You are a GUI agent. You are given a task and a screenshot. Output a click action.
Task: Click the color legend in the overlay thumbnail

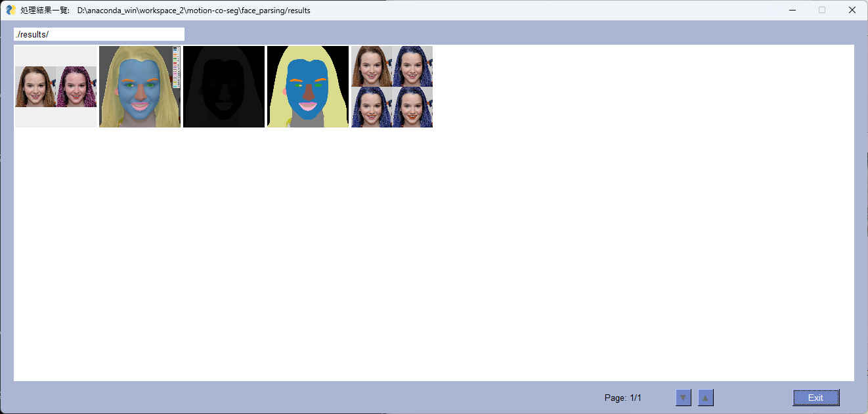point(176,67)
